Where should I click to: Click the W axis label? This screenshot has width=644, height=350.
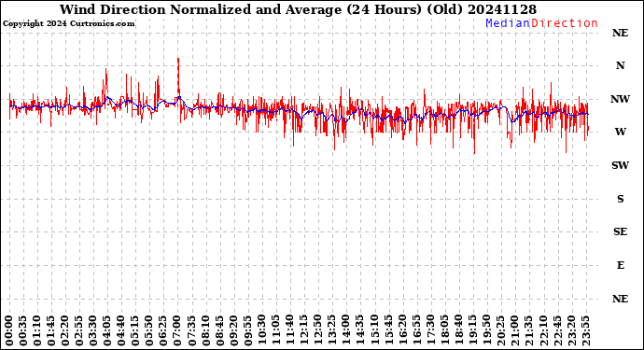620,132
